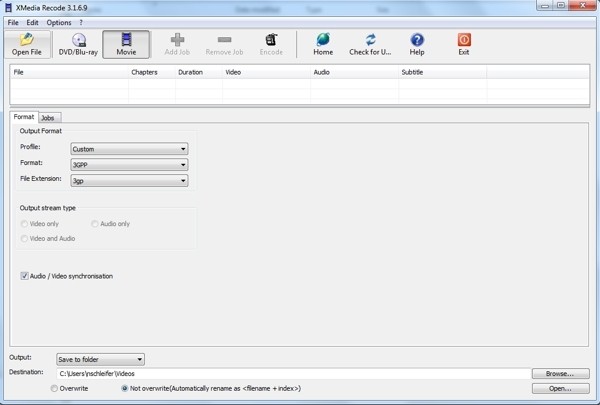The height and width of the screenshot is (405, 600).
Task: Click into the Destination path field
Action: coord(293,374)
